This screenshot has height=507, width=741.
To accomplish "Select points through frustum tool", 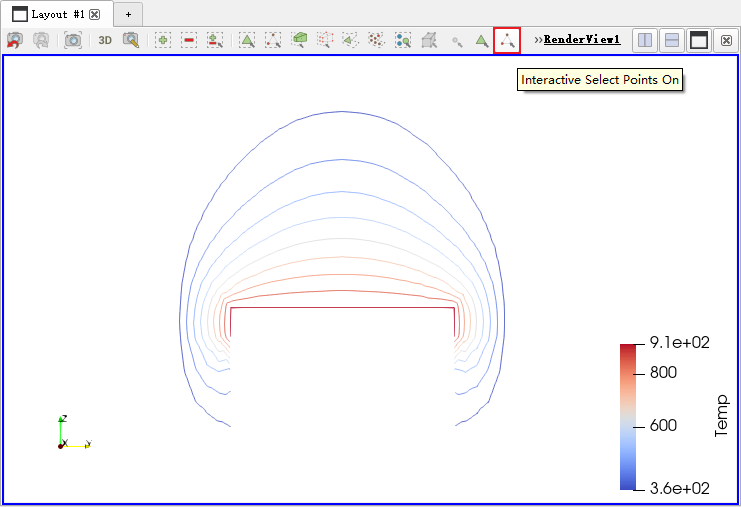I will point(325,40).
